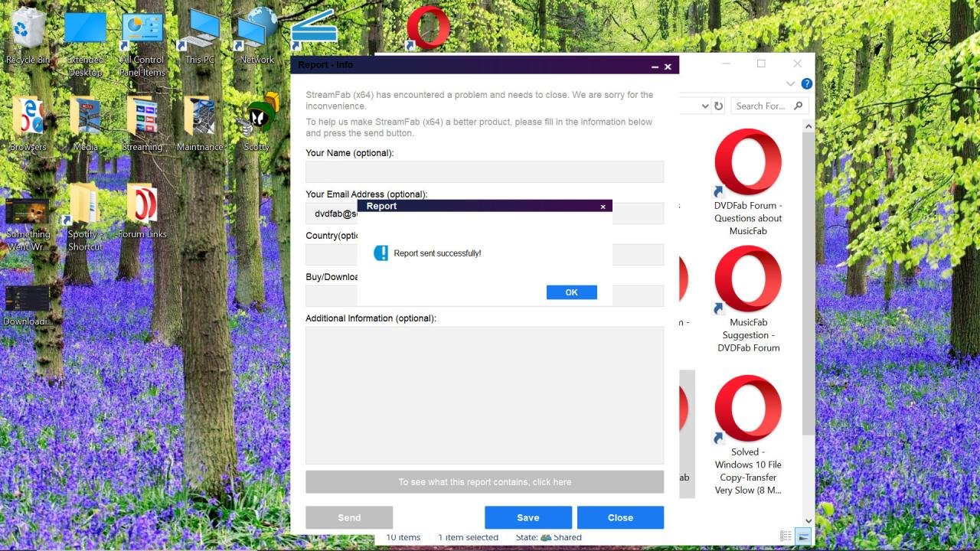
Task: Switch File Explorer to large icons view
Action: [x=803, y=536]
